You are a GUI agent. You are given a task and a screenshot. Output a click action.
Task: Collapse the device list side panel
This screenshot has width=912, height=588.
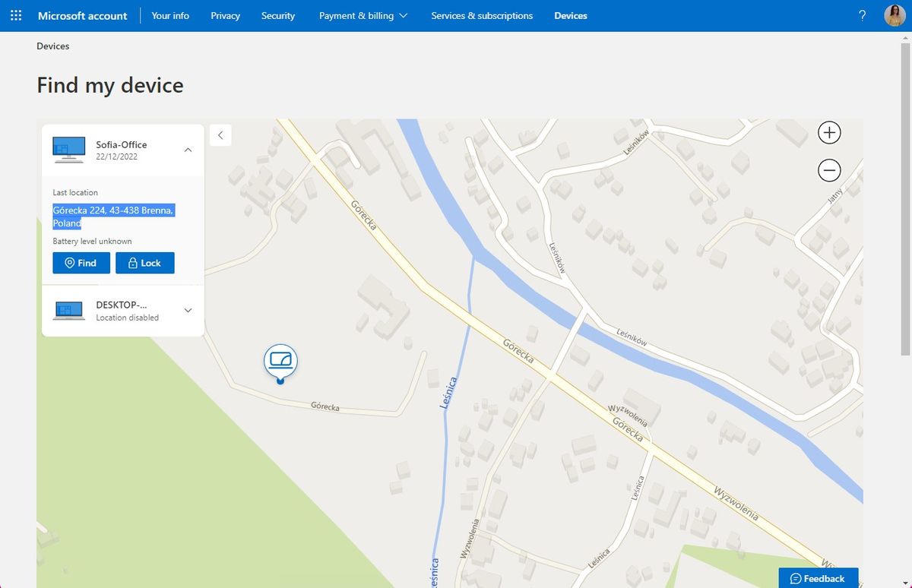click(220, 134)
